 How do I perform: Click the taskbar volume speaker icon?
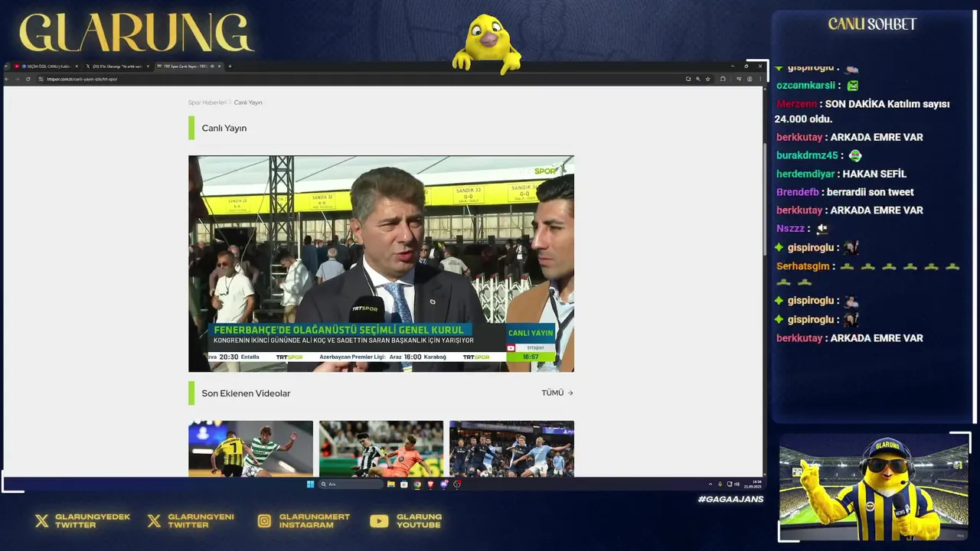[737, 484]
